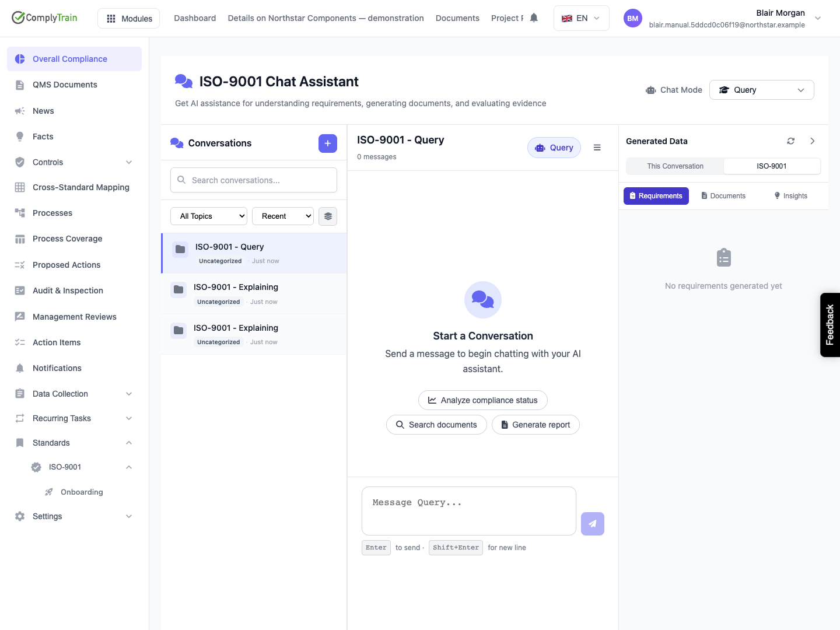The image size is (840, 630).
Task: Click folder icon of ISO-9001 - Query conversation
Action: click(x=180, y=250)
